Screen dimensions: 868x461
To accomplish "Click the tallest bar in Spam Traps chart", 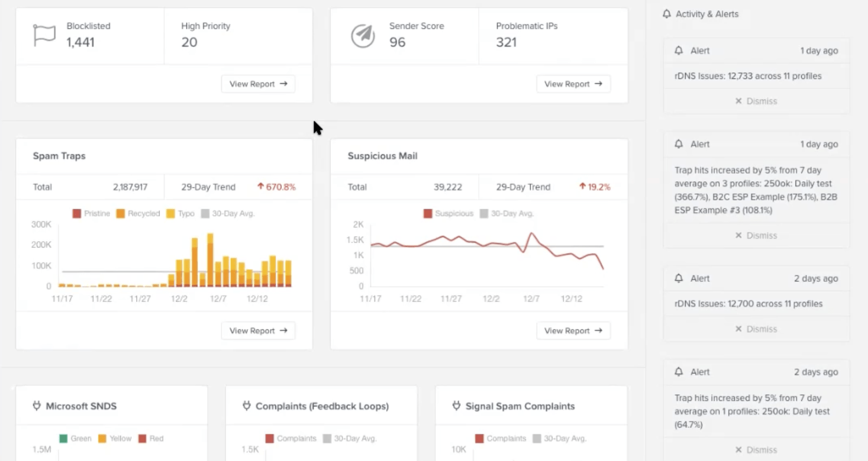I will pos(210,260).
